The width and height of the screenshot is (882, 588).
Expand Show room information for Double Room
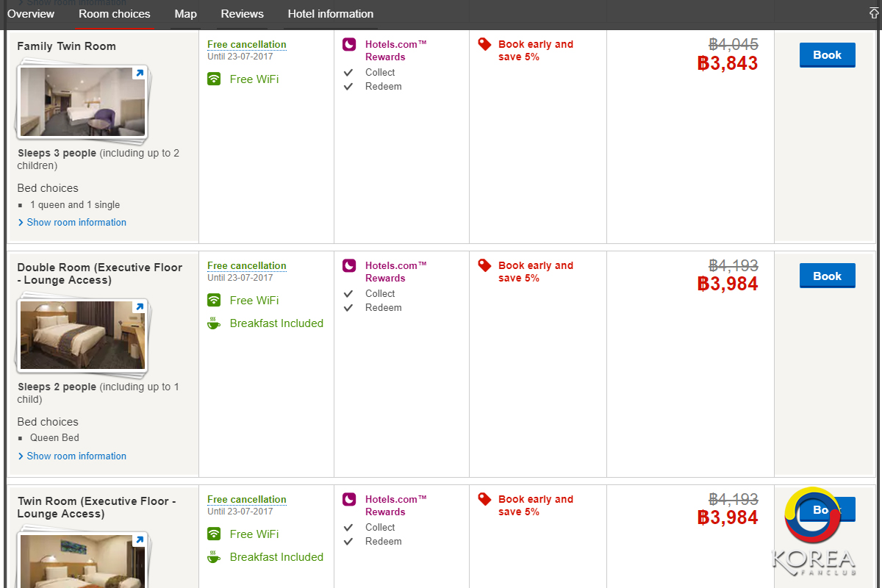tap(76, 456)
